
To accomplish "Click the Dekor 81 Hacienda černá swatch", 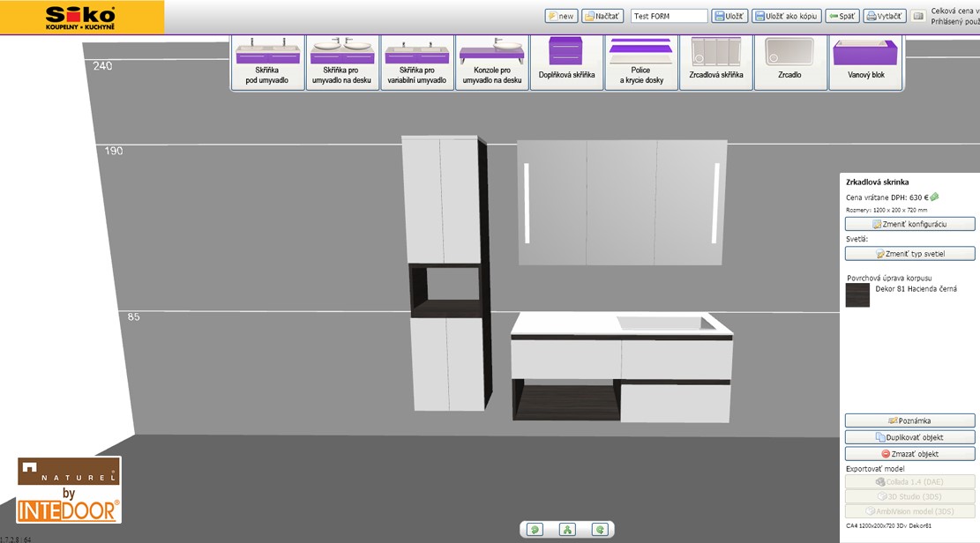I will (x=857, y=294).
